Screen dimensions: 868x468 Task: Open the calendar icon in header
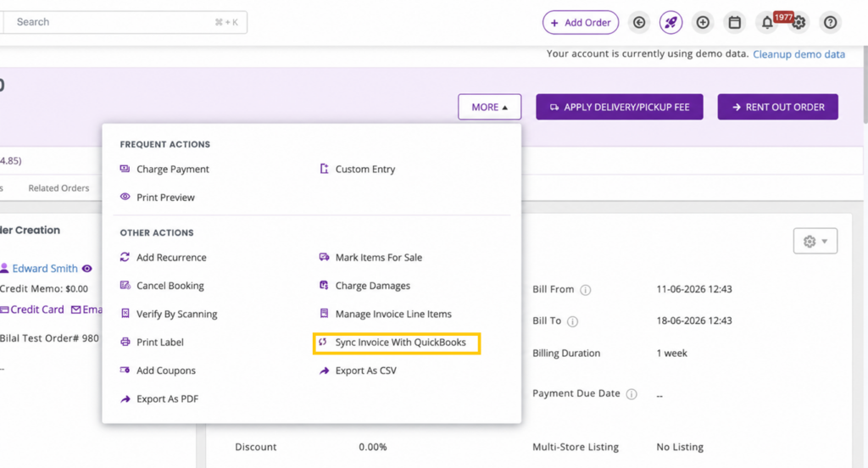pos(735,22)
